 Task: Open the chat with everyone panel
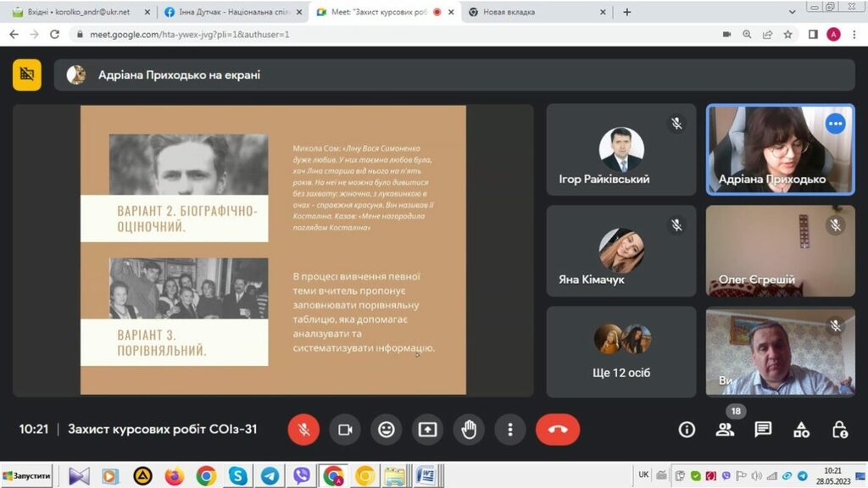point(763,430)
